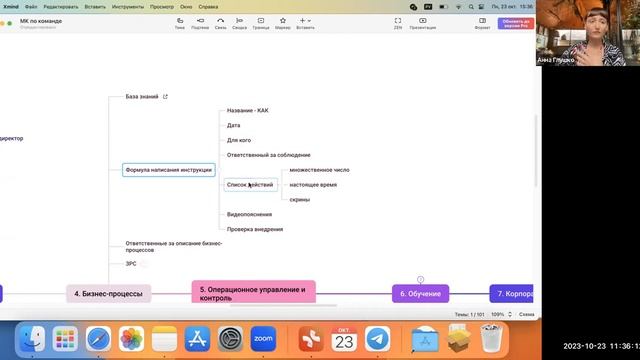Click the topics count in status bar
This screenshot has height=360, width=640.
tap(469, 314)
